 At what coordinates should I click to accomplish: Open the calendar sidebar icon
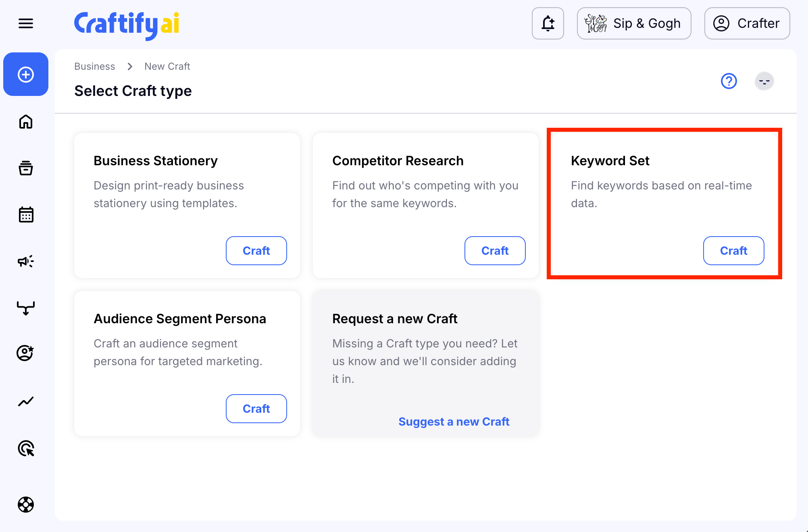tap(26, 215)
